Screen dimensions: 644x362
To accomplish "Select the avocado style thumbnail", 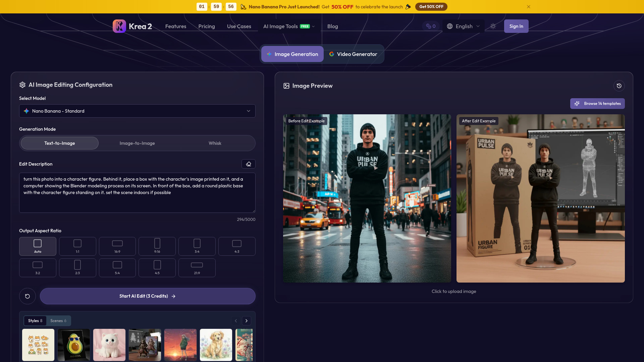I will [74, 345].
